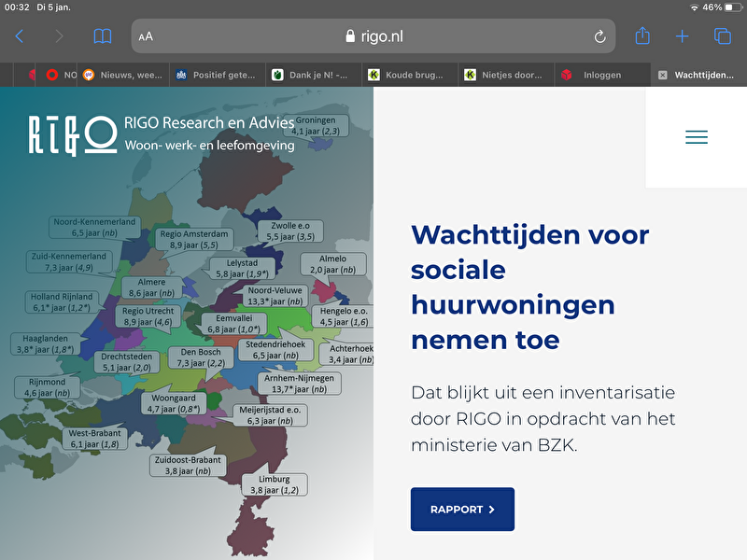Image resolution: width=747 pixels, height=560 pixels.
Task: Switch to the 'Nieuws, wee...' tab
Action: pyautogui.click(x=123, y=75)
